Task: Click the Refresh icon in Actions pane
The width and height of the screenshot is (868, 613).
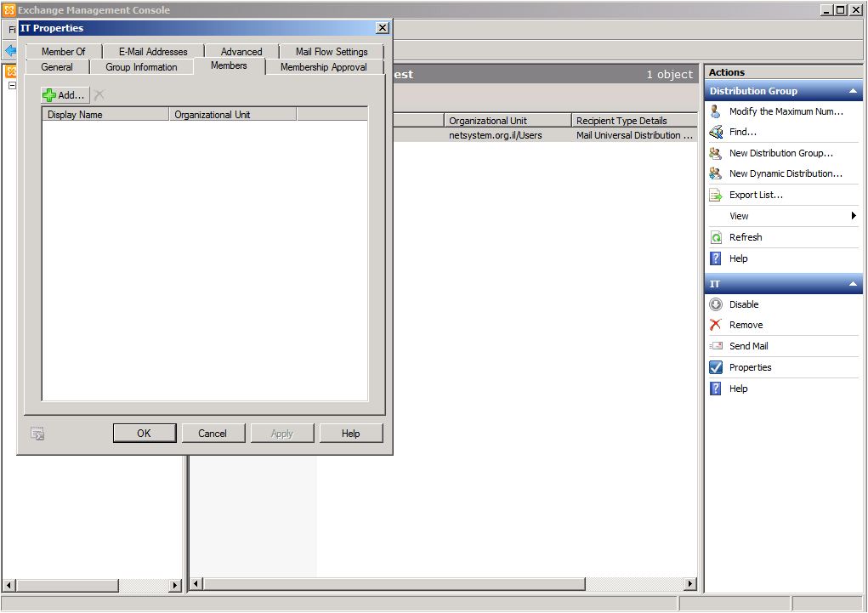Action: click(x=716, y=237)
